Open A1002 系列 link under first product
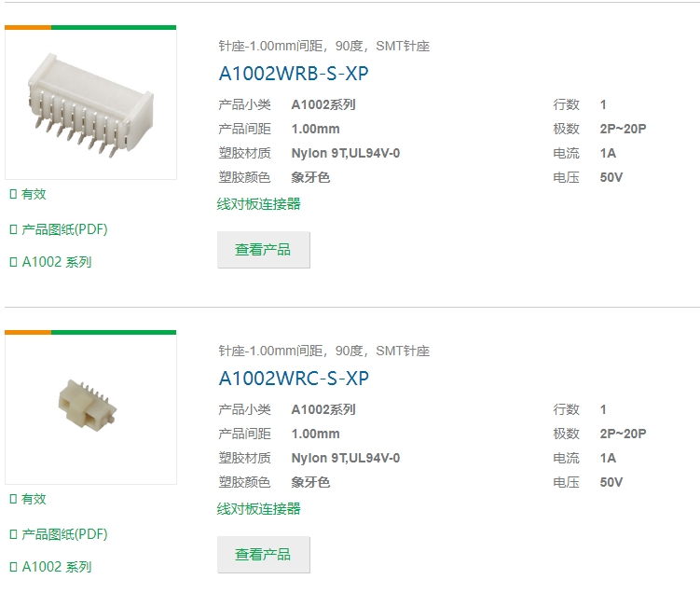This screenshot has width=700, height=593. tap(57, 262)
